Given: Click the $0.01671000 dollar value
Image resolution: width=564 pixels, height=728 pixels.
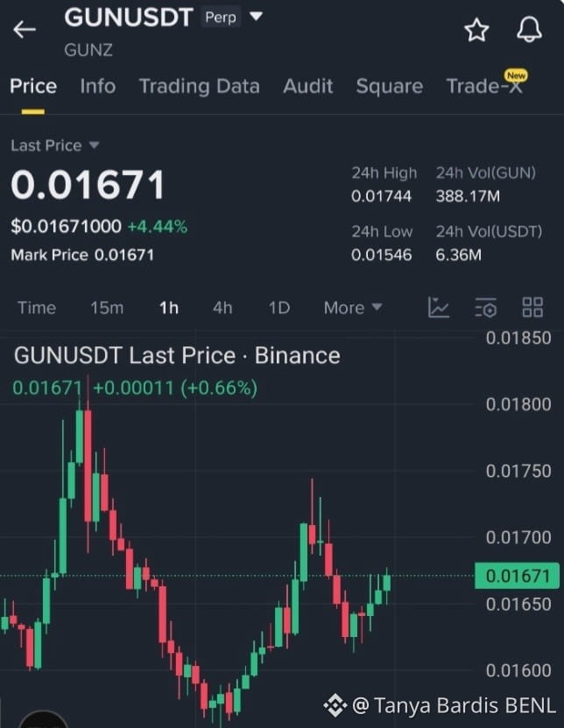Looking at the screenshot, I should (x=66, y=227).
